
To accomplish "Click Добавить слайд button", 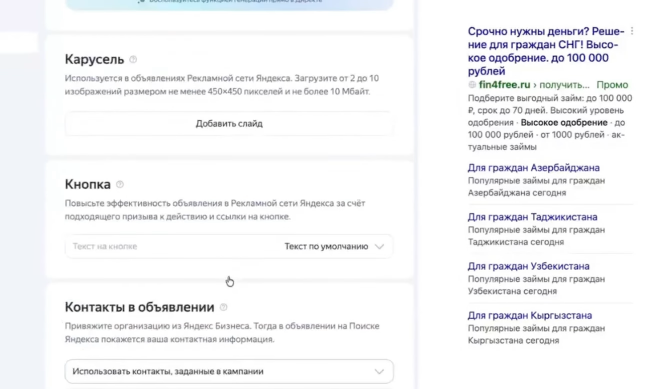I will (x=229, y=123).
